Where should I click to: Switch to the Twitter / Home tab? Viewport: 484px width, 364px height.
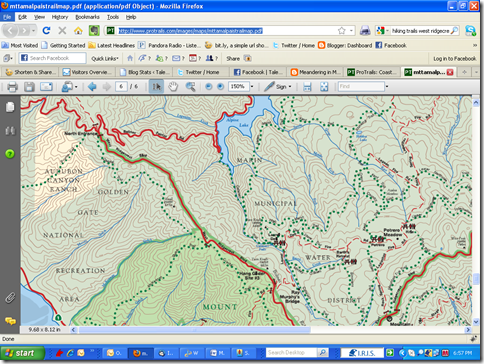(202, 72)
